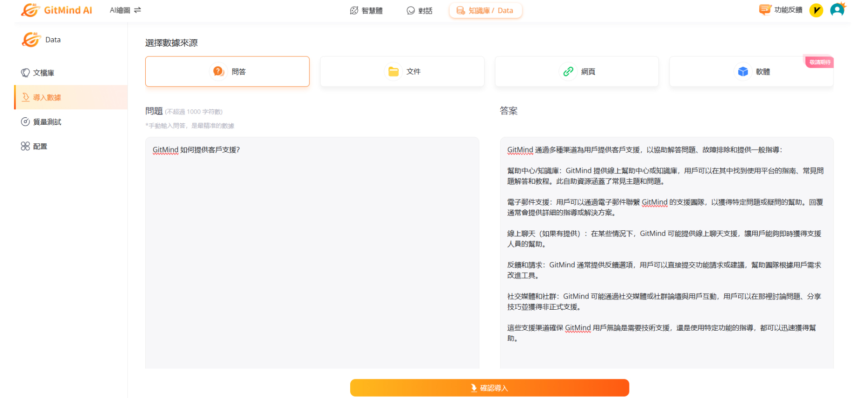This screenshot has width=868, height=398.
Task: Click the yellow folder 文件 icon
Action: 393,71
